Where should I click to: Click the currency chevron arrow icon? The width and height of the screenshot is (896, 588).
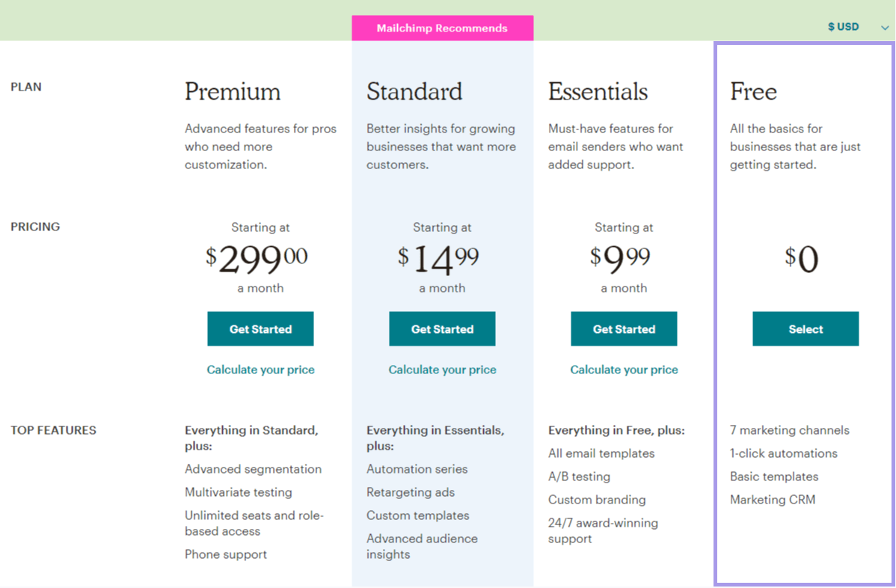coord(885,28)
